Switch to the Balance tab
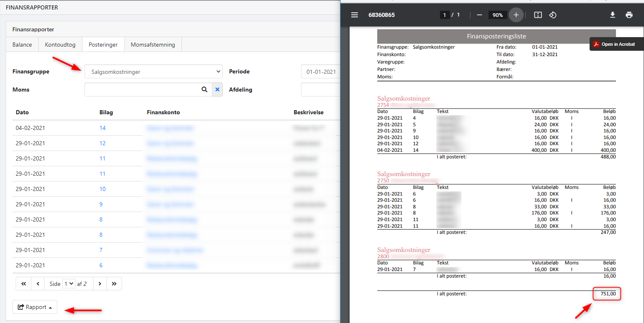 tap(22, 45)
